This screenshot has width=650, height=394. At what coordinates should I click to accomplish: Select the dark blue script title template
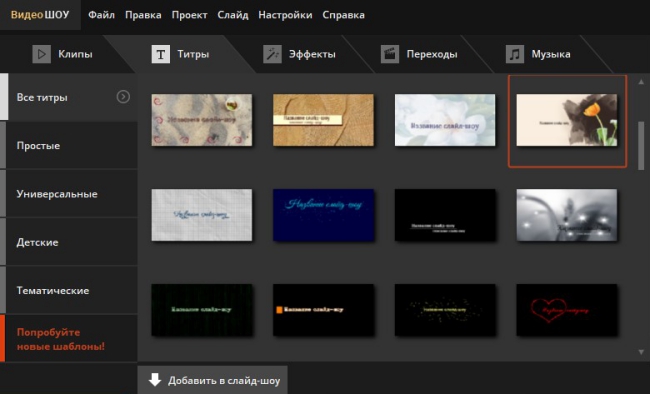point(323,215)
